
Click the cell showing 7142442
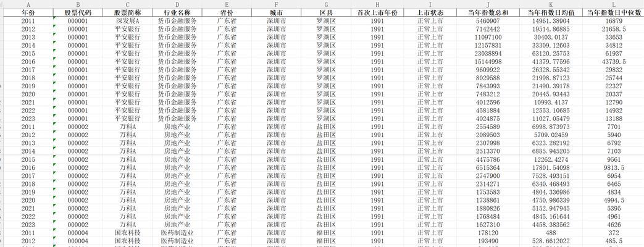point(488,29)
